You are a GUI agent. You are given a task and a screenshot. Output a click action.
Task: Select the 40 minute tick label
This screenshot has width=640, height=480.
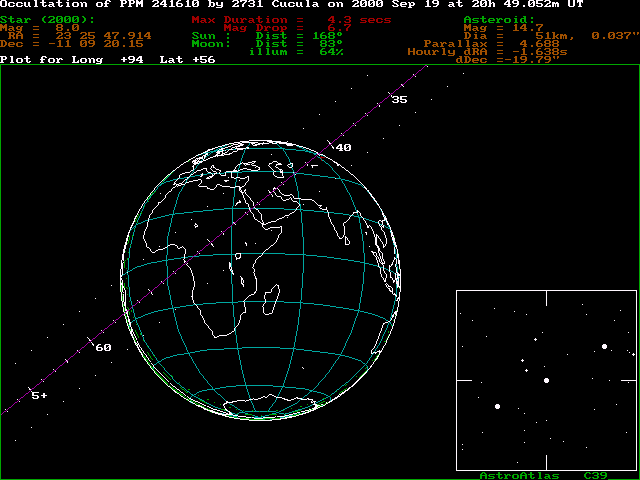coord(343,148)
